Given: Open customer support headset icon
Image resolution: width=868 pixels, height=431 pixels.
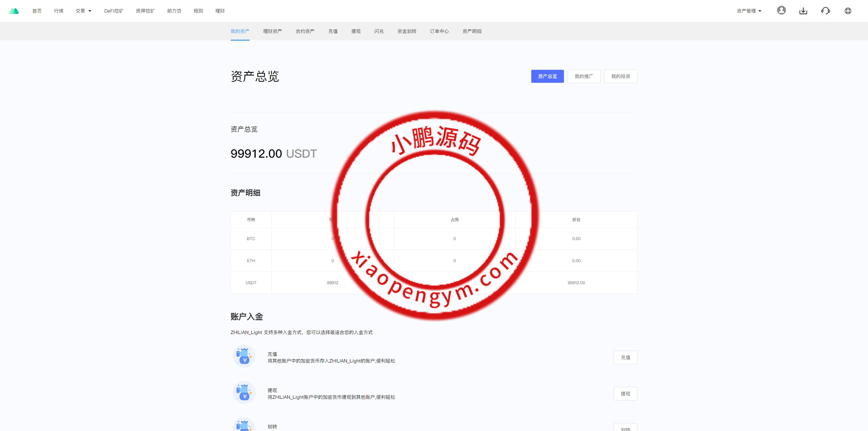Looking at the screenshot, I should click(x=825, y=11).
